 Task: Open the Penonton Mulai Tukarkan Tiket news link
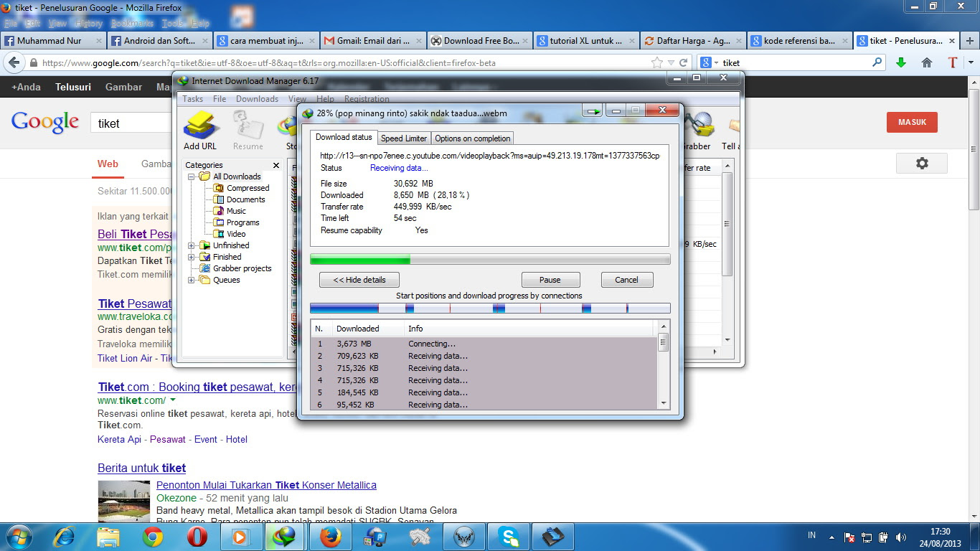(x=266, y=485)
